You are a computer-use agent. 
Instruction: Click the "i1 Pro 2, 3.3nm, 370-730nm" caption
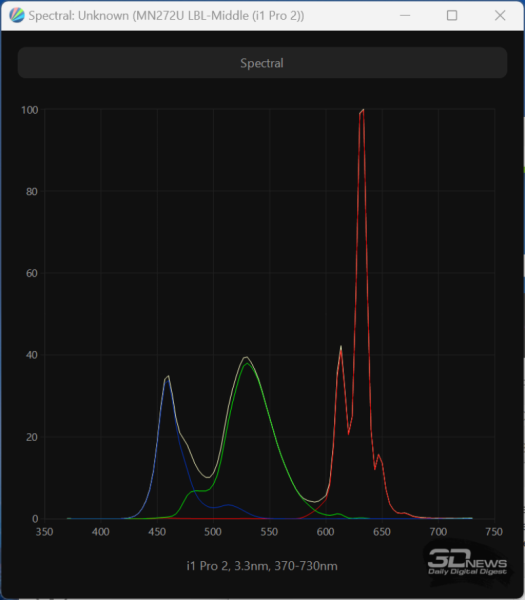pos(262,566)
